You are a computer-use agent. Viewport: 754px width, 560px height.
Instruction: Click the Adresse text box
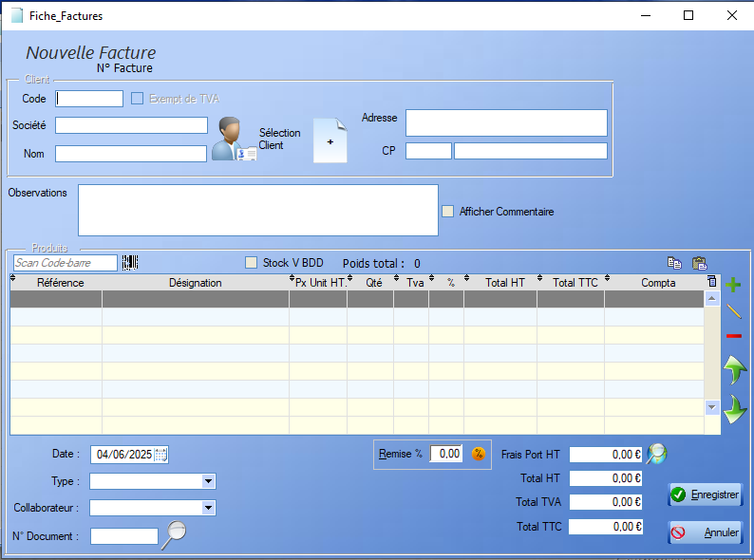[x=506, y=123]
